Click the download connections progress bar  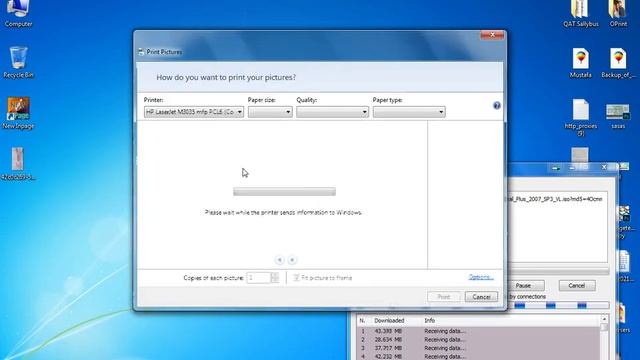click(558, 305)
